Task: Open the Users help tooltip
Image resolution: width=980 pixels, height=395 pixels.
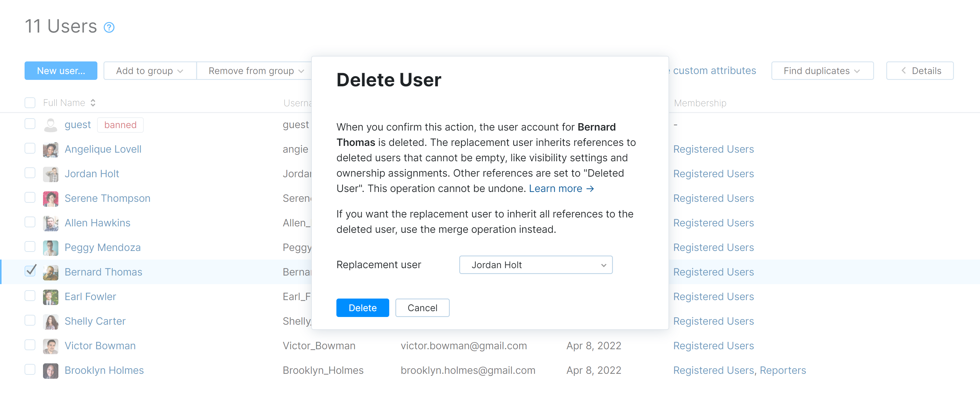Action: click(x=109, y=27)
